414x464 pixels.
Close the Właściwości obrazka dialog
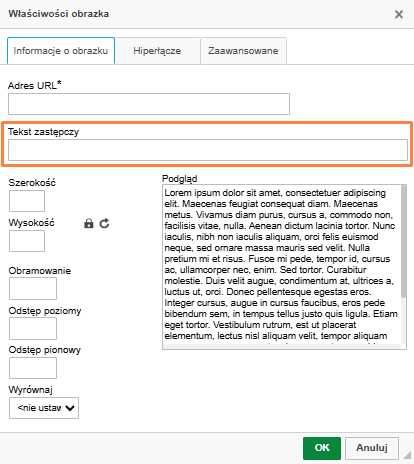point(399,14)
